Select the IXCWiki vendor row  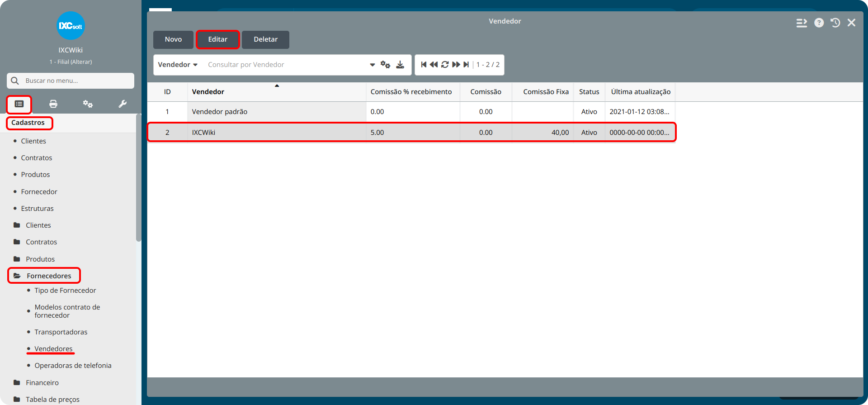(x=411, y=133)
